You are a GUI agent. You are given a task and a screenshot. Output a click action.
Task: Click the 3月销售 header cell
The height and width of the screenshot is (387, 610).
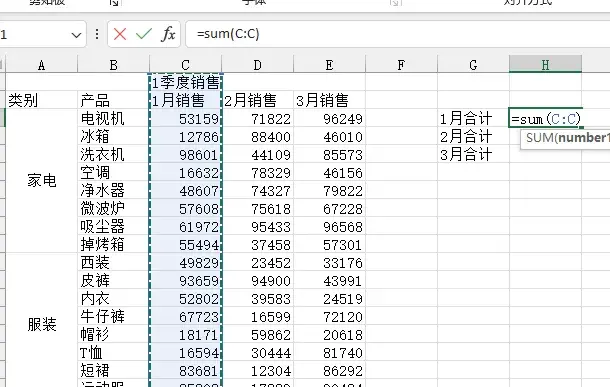pos(329,100)
